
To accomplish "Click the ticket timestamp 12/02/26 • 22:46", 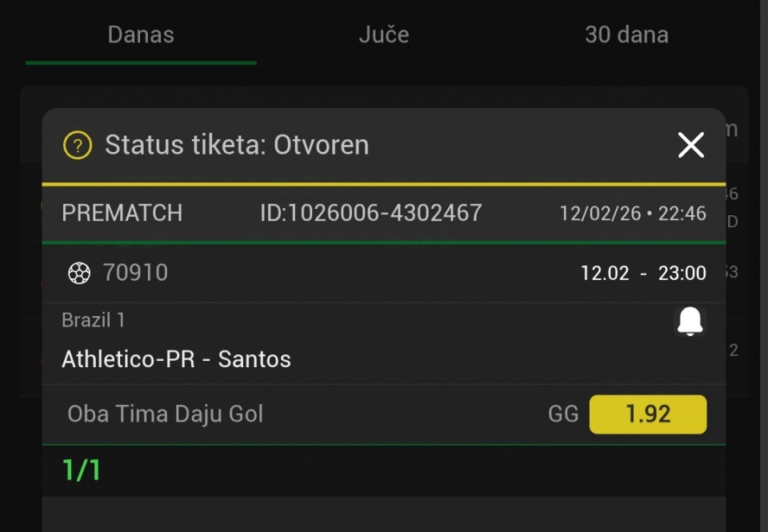I will coord(633,214).
